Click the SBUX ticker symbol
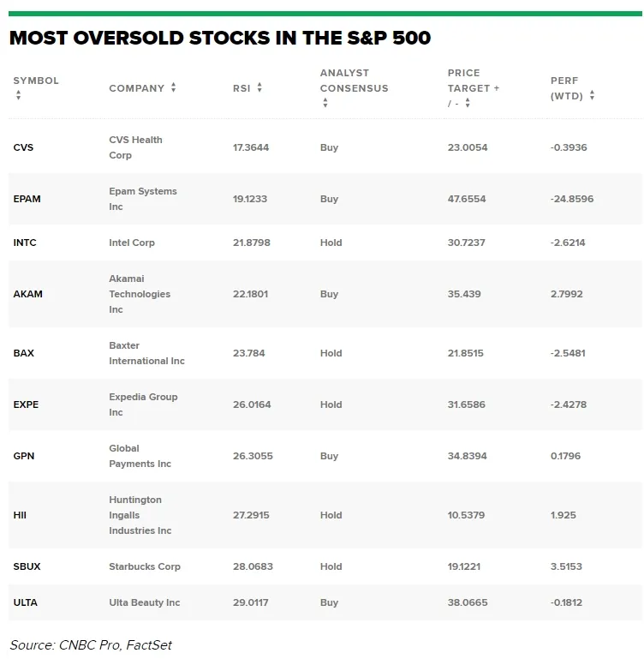The width and height of the screenshot is (644, 659). click(27, 566)
